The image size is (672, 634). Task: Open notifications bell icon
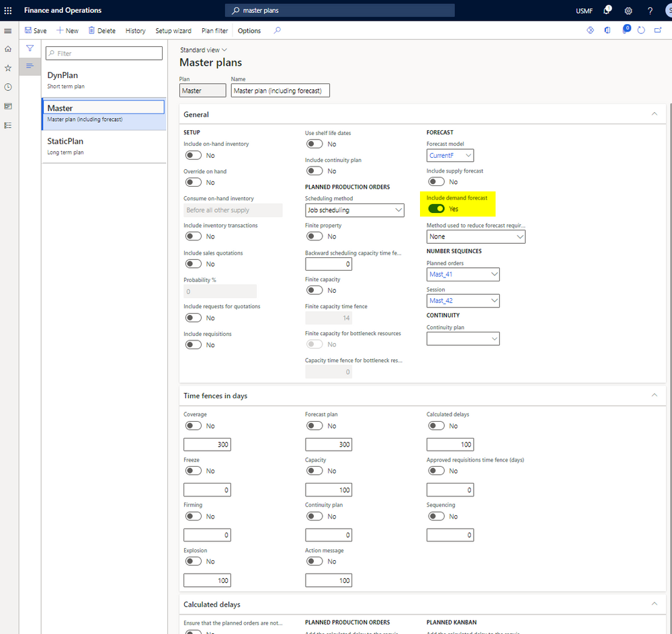(607, 10)
